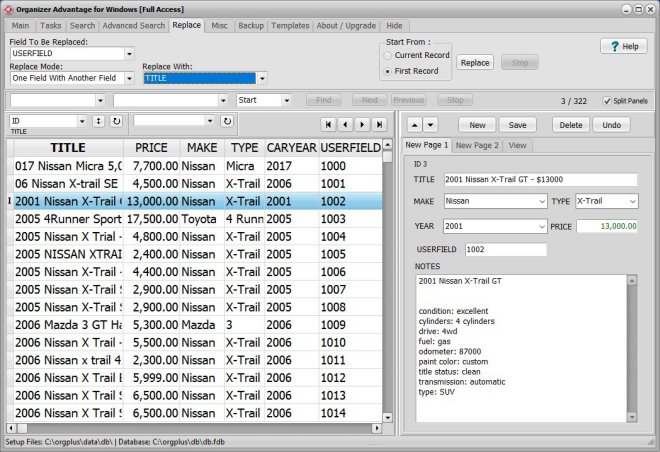Go to previous record arrow icon
This screenshot has width=660, height=452.
click(345, 124)
